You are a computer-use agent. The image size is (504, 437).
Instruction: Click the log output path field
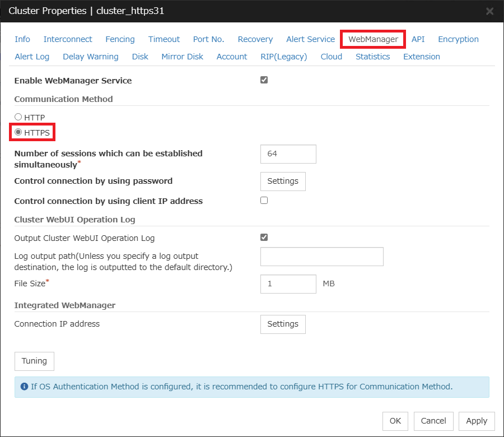click(321, 256)
